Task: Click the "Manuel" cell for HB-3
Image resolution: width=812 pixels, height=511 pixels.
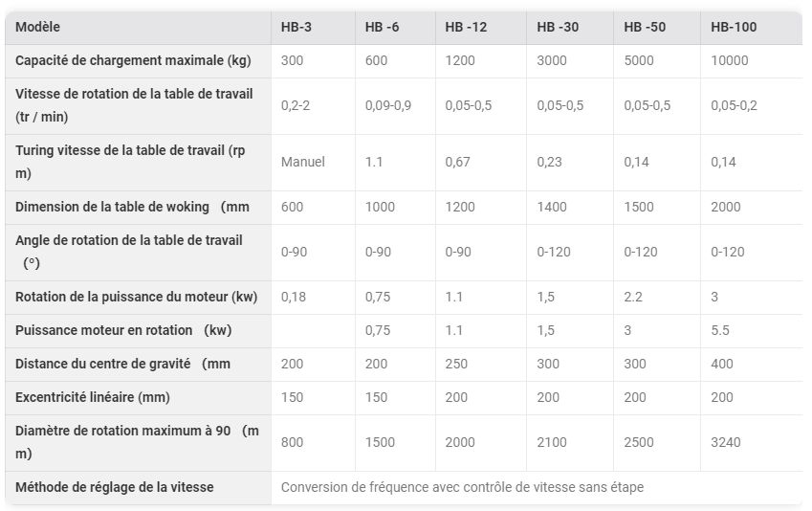Action: pos(303,162)
